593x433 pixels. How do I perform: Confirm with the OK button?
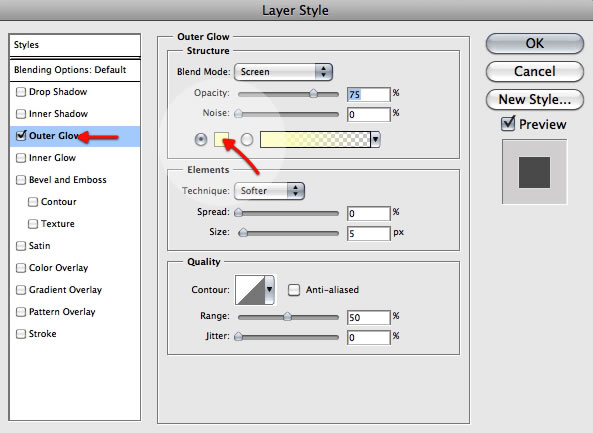point(534,43)
